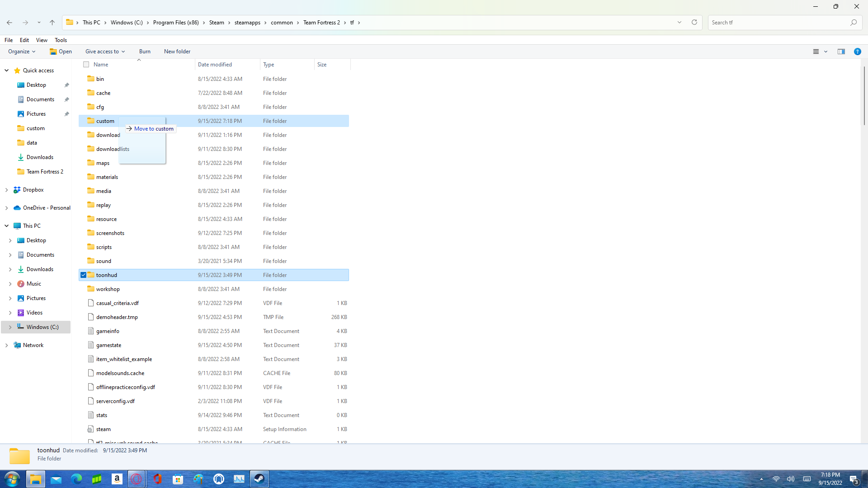Open Microsoft Edge in taskbar
Screen dimensions: 868x488
(76, 479)
